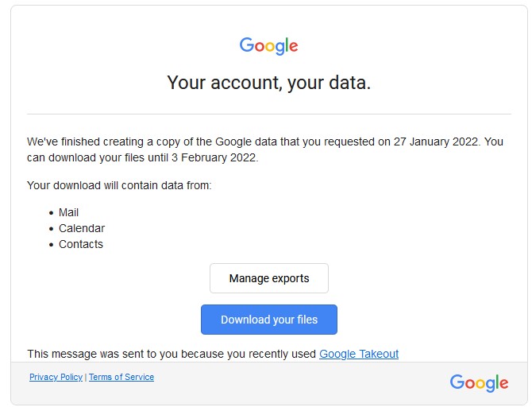
Task: Open the Terms of Service link
Action: 121,377
